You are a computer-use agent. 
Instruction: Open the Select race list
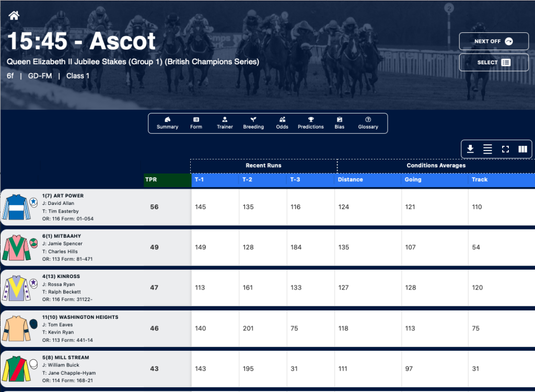click(494, 63)
